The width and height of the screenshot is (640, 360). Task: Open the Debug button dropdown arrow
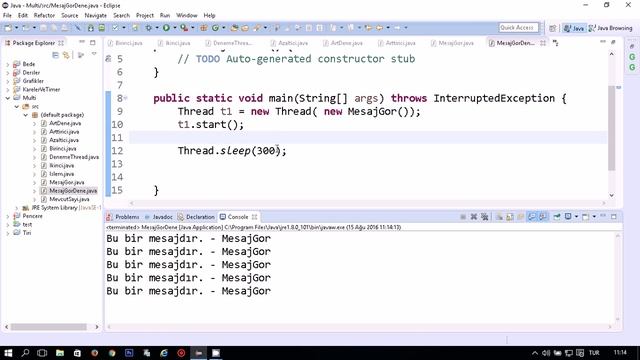pos(157,28)
